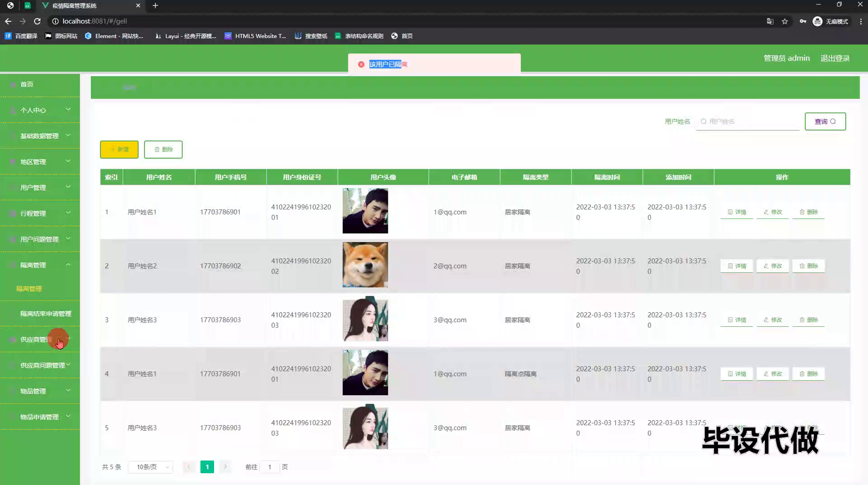Open the HTML5 Website bookmark
868x485 pixels.
pos(255,36)
